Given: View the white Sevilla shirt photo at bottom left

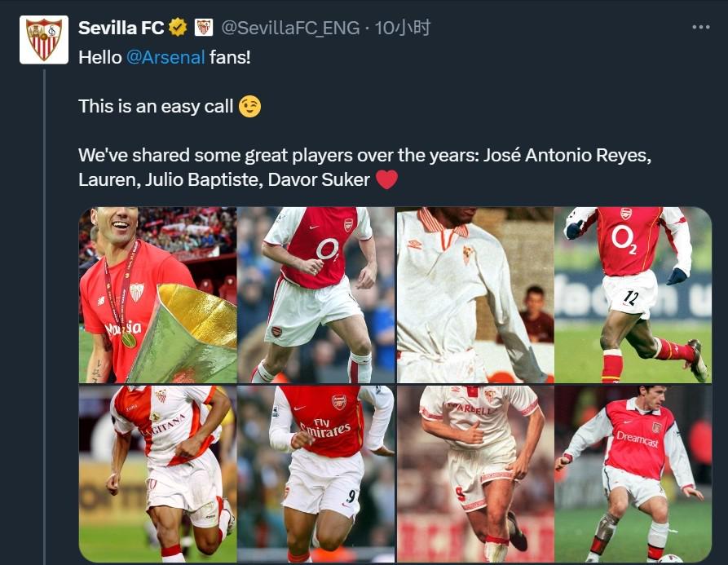Looking at the screenshot, I should click(158, 474).
